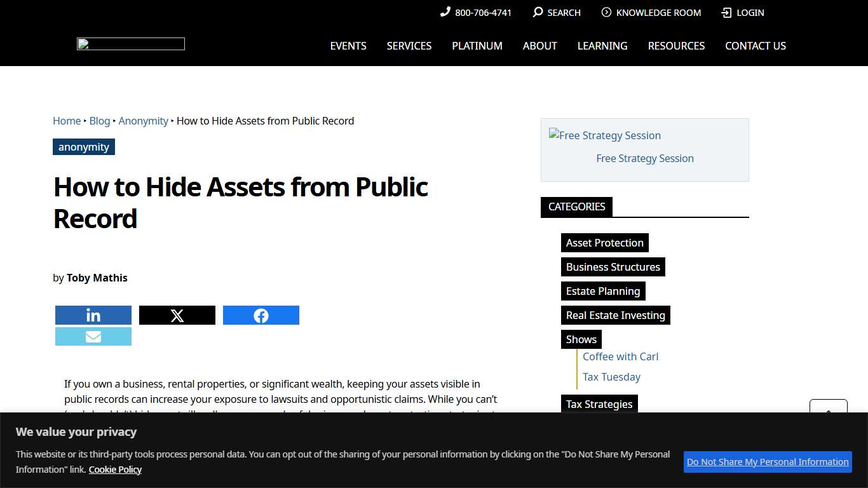Click Do Not Share My Personal Information
This screenshot has height=488, width=868.
(768, 462)
